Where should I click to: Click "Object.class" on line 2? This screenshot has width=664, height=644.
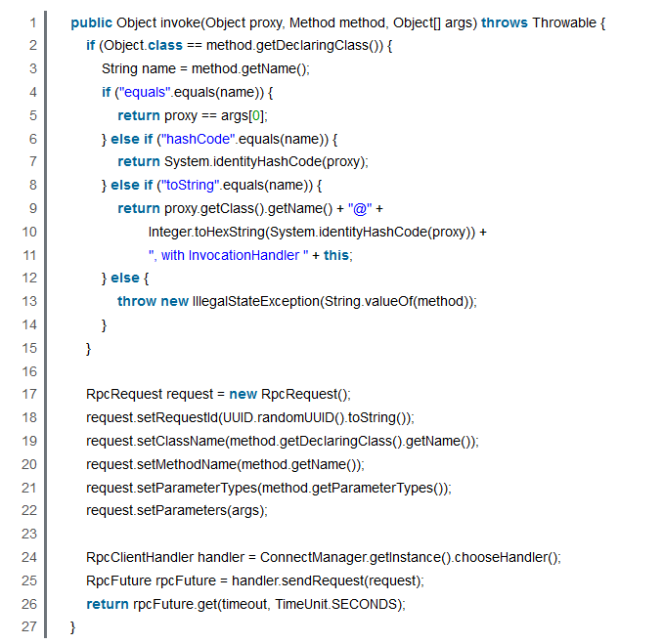coord(143,45)
